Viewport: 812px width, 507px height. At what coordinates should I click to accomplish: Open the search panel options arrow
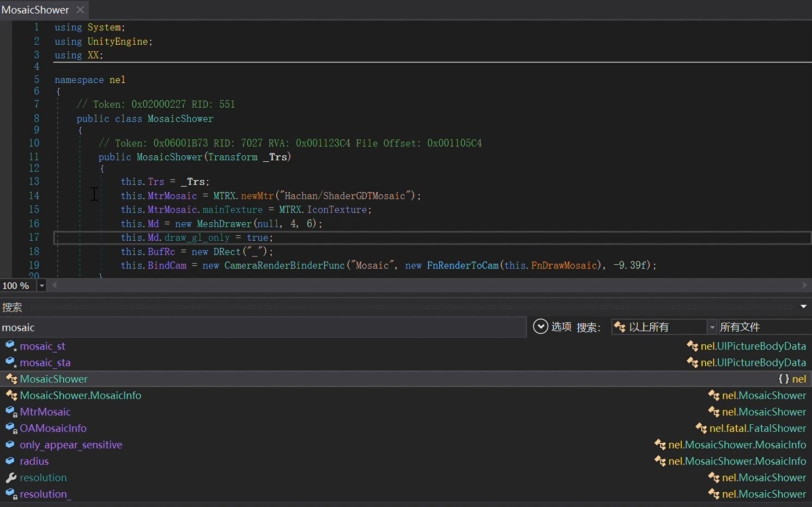coord(803,307)
